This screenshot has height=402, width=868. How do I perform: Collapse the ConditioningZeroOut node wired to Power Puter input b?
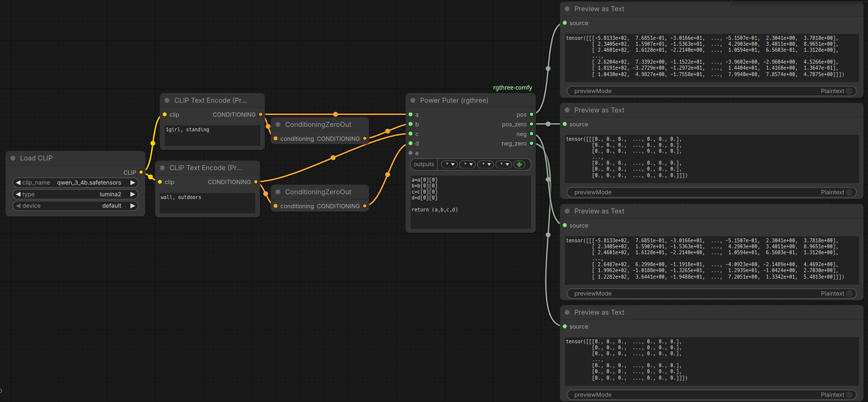[x=278, y=125]
